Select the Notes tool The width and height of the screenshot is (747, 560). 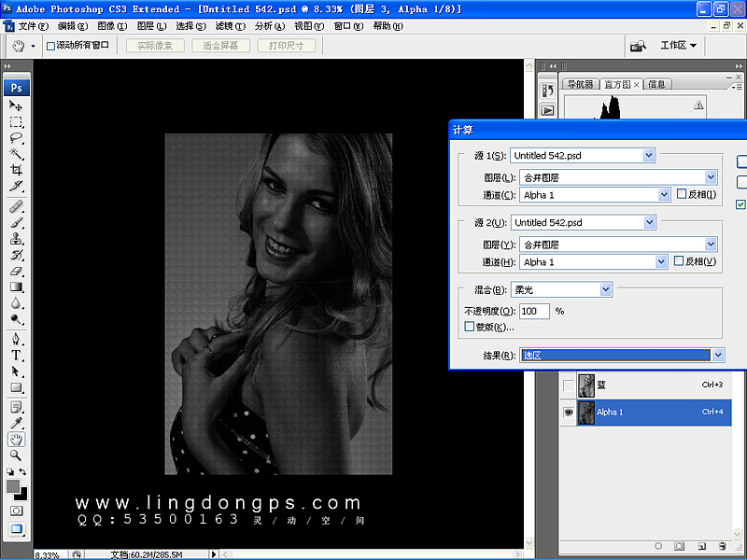[16, 408]
